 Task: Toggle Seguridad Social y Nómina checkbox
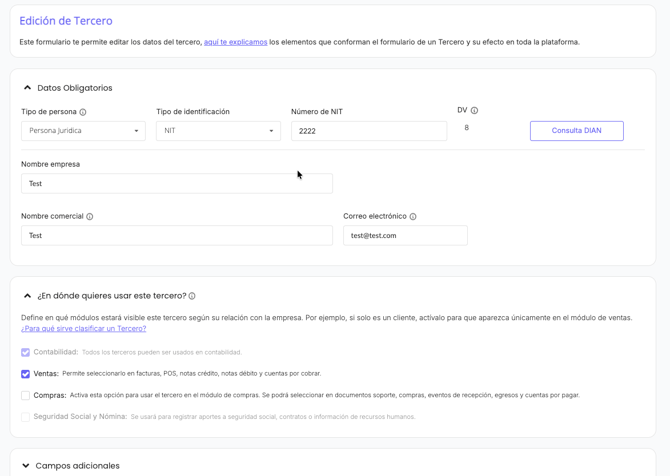[x=26, y=417]
